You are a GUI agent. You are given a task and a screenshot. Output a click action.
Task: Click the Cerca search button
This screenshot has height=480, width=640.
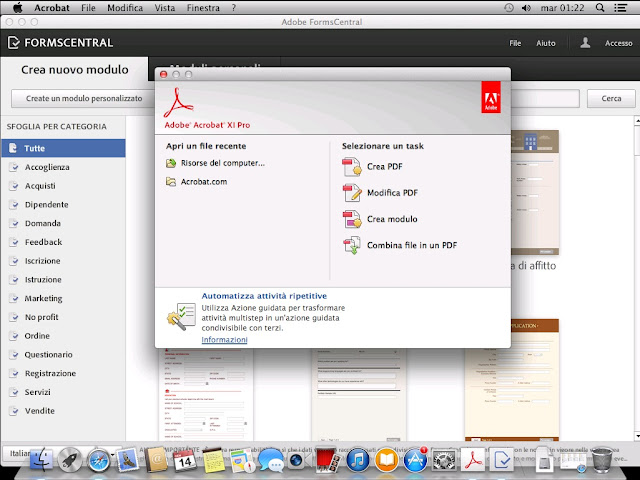pyautogui.click(x=611, y=98)
